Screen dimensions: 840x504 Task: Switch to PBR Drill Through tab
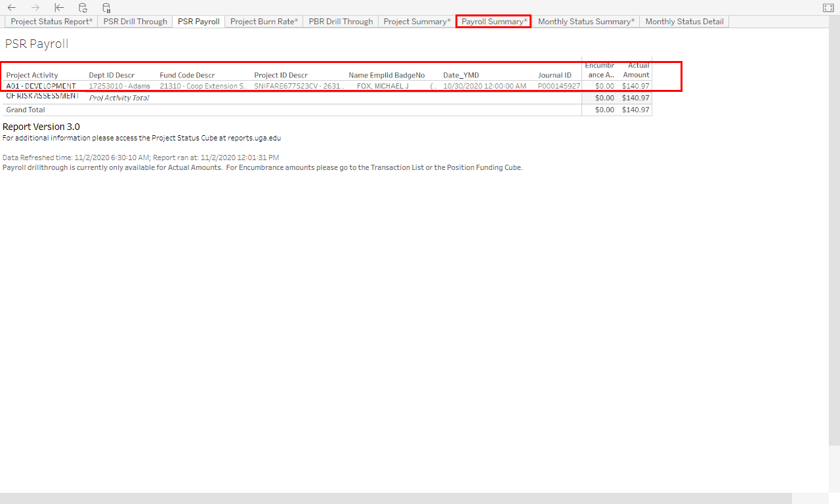[x=341, y=22]
